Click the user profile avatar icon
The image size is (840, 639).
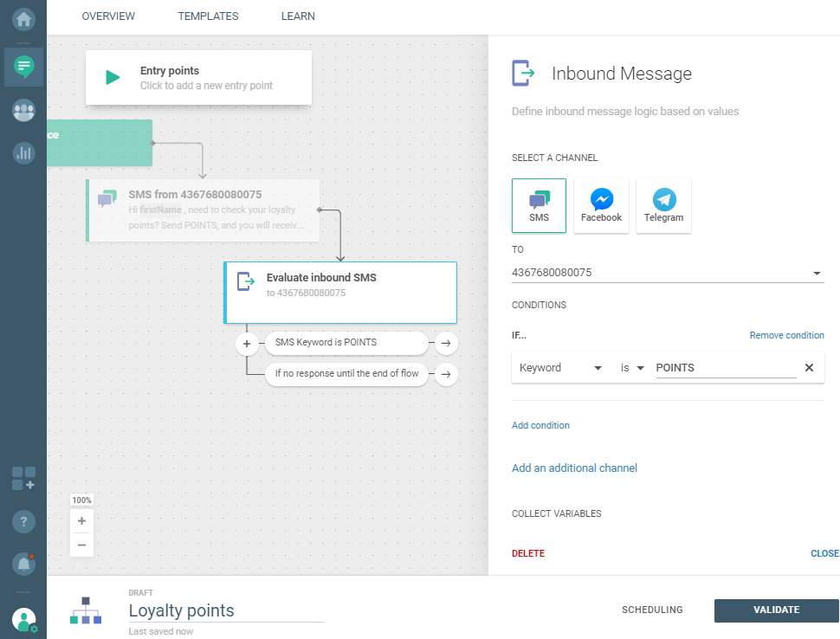23,619
